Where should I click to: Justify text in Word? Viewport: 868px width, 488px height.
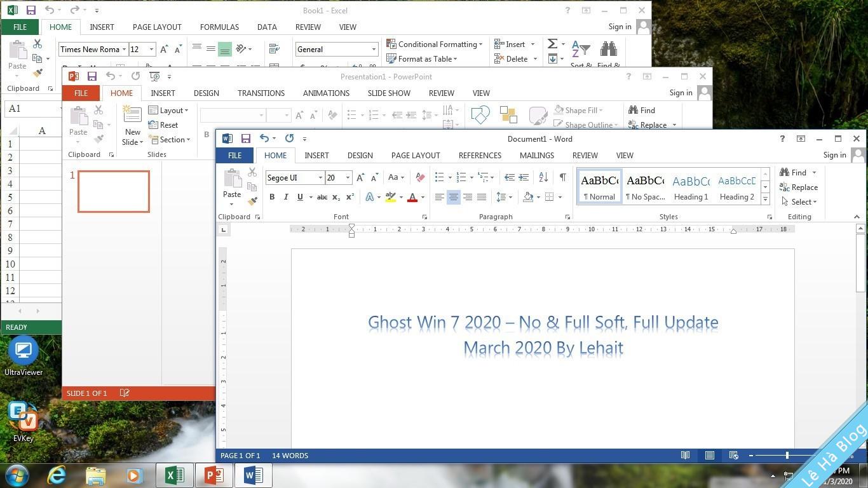coord(481,197)
